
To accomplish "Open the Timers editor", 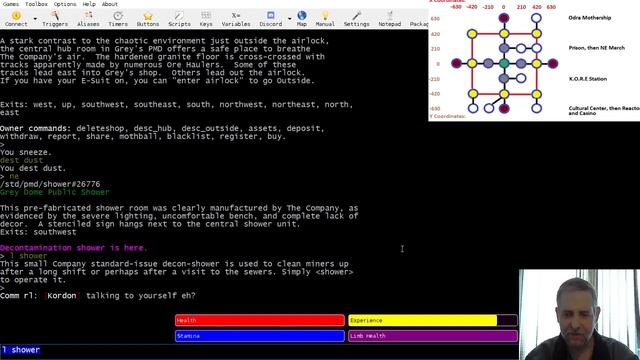I will tap(118, 19).
